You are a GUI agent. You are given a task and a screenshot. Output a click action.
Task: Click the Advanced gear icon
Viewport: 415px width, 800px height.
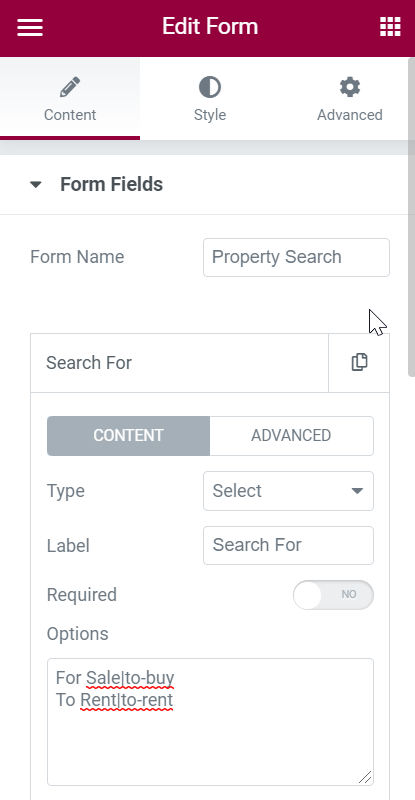pos(350,87)
